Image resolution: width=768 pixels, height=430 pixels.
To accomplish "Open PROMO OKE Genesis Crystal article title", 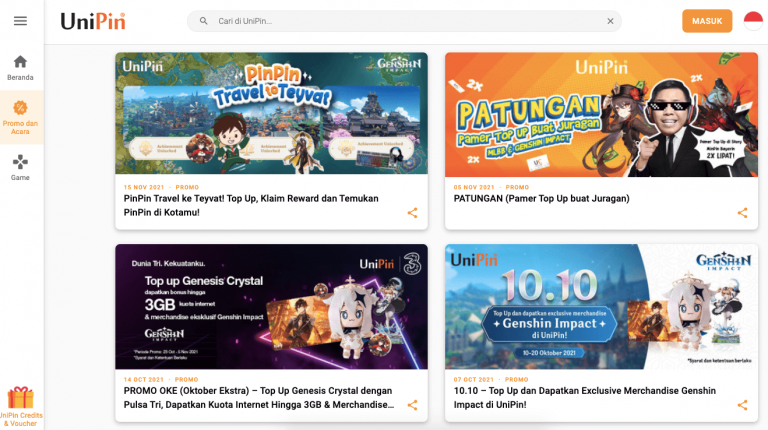I will point(259,398).
